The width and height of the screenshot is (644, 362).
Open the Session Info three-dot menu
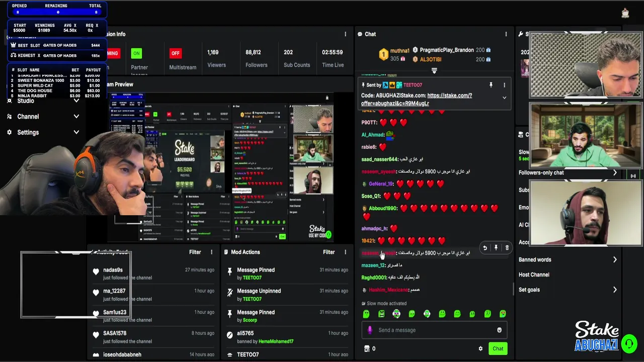(345, 34)
